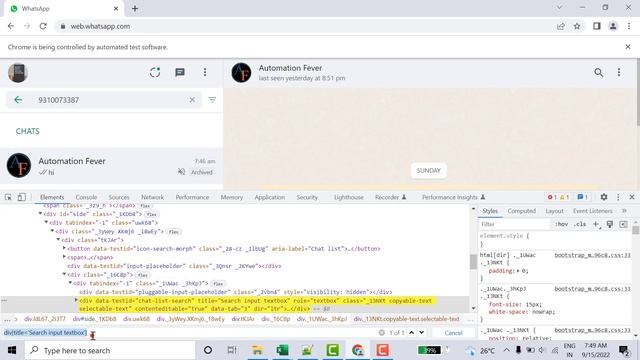Screen dimensions: 640x360
Task: Start a new chat icon
Action: tap(180, 73)
